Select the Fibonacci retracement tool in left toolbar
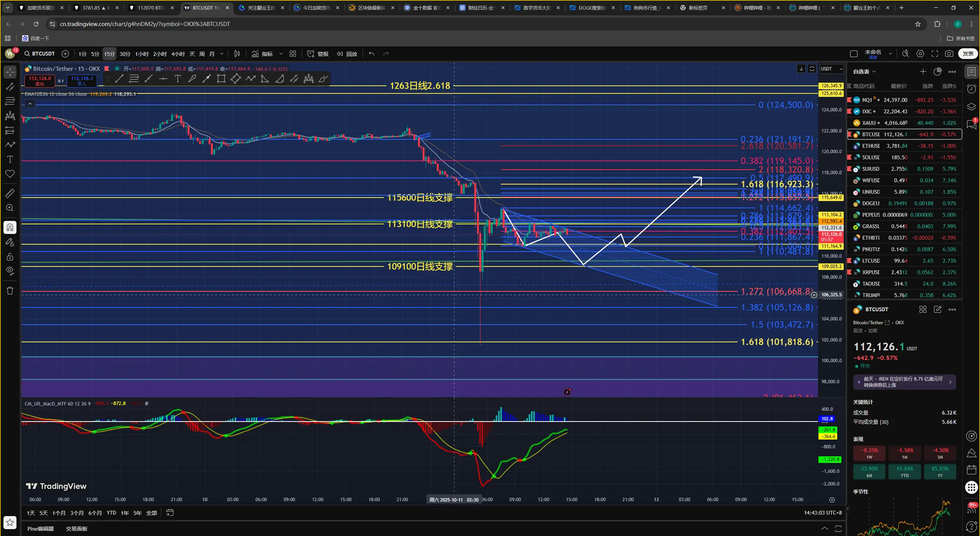980x536 pixels. (x=10, y=101)
